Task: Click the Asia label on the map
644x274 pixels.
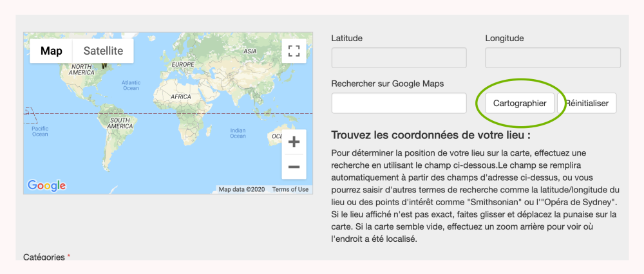Action: coord(251,51)
